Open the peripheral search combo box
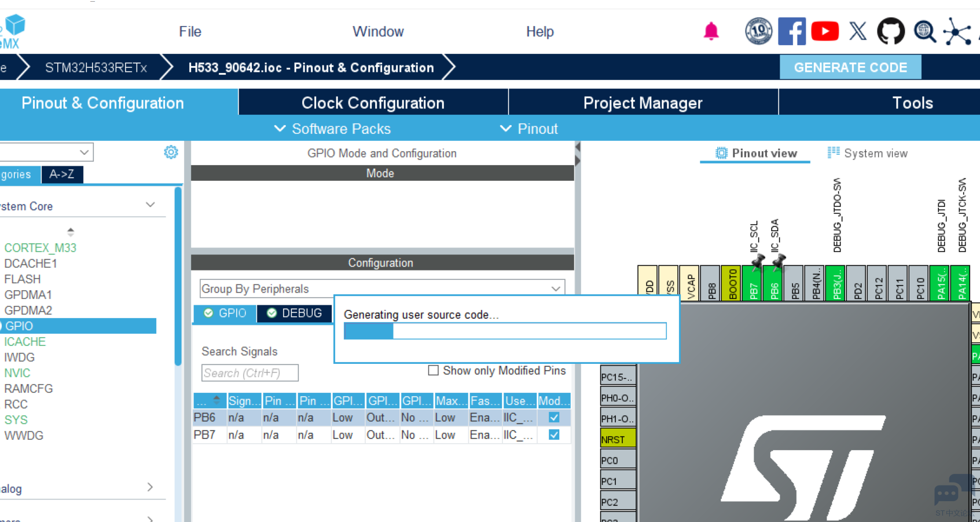This screenshot has width=980, height=522. coord(46,152)
